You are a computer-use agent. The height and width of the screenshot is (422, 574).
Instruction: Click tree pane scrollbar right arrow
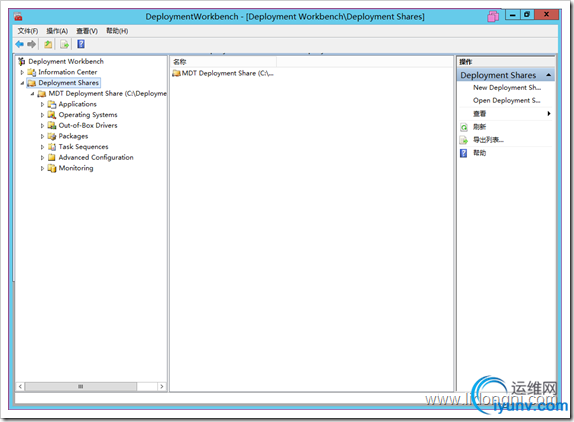click(161, 386)
